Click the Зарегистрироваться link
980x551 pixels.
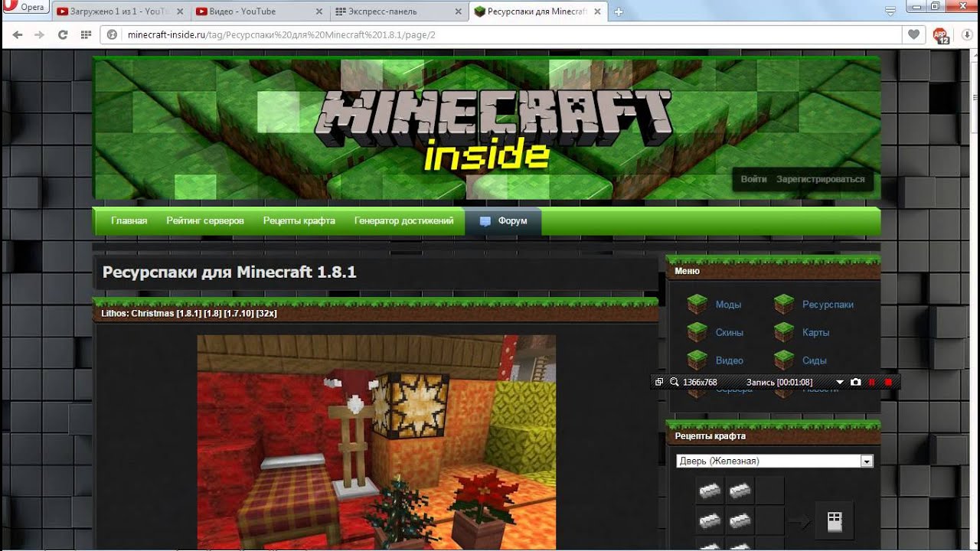point(821,179)
